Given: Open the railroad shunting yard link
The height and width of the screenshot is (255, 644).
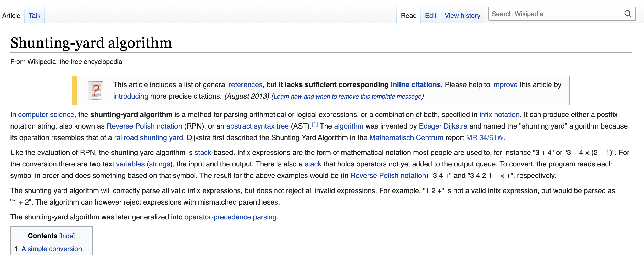Looking at the screenshot, I should click(148, 138).
